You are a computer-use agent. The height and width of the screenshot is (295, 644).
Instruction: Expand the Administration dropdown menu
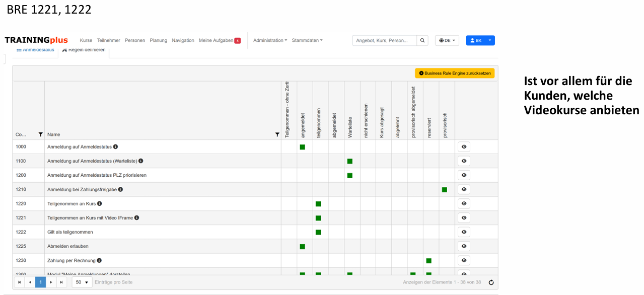[x=270, y=40]
